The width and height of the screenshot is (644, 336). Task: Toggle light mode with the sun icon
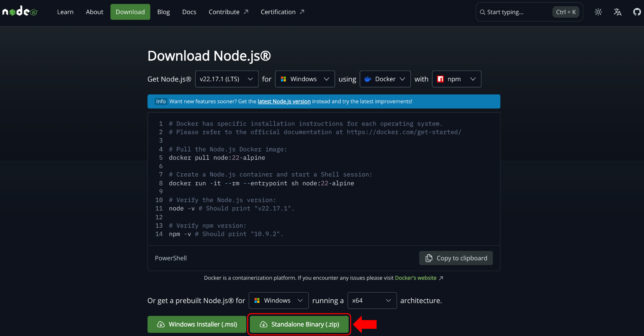598,12
